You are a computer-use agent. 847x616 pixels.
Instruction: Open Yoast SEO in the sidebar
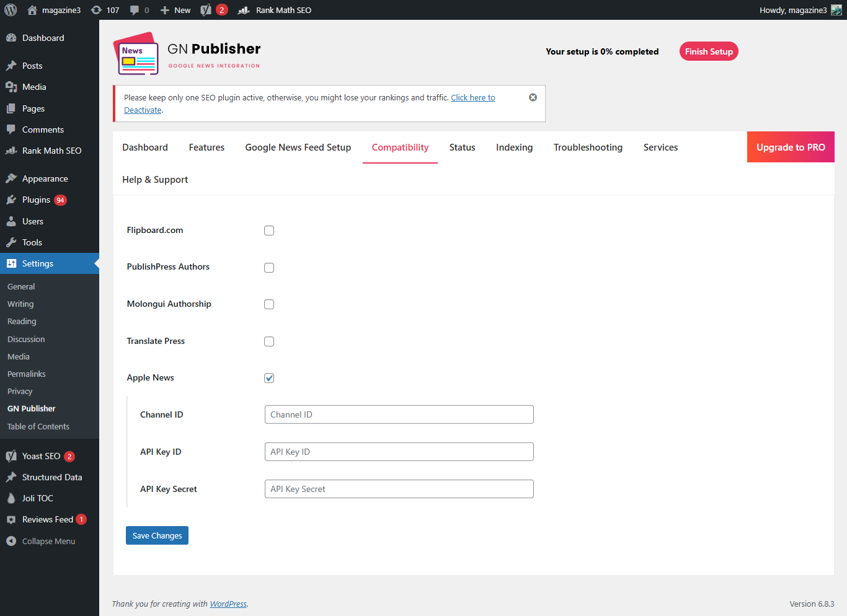tap(50, 456)
